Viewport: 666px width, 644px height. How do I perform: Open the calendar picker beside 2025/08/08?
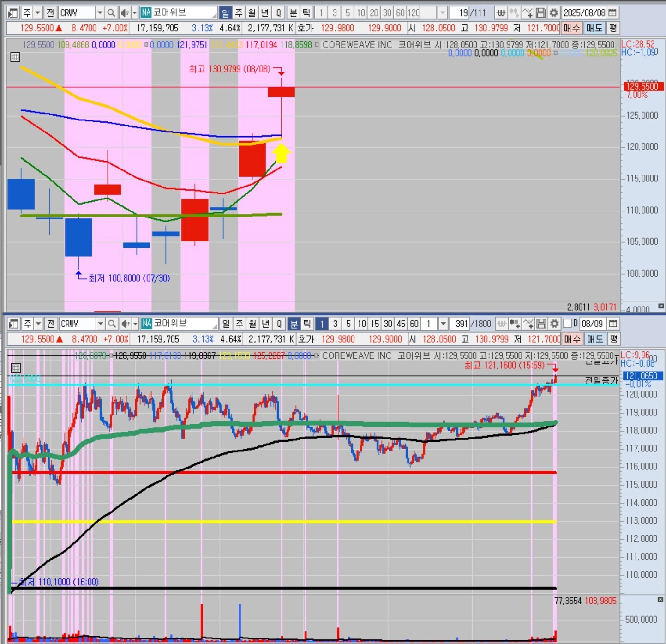pos(612,12)
